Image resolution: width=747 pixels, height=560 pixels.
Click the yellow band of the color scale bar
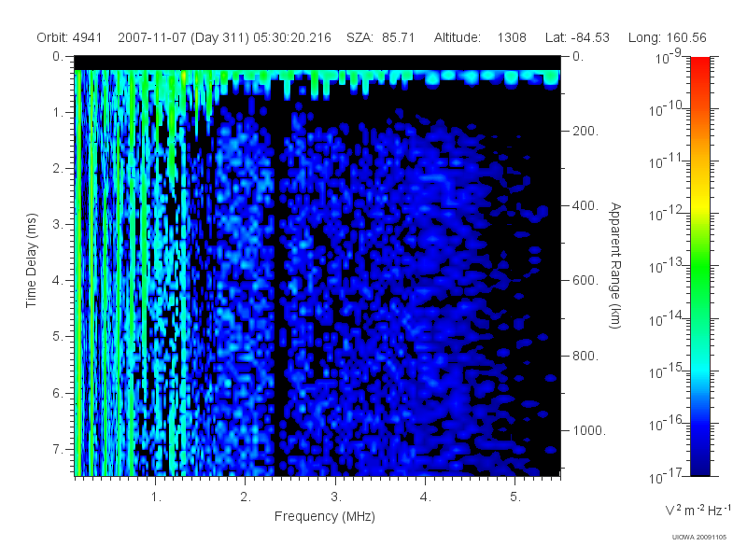(x=699, y=204)
